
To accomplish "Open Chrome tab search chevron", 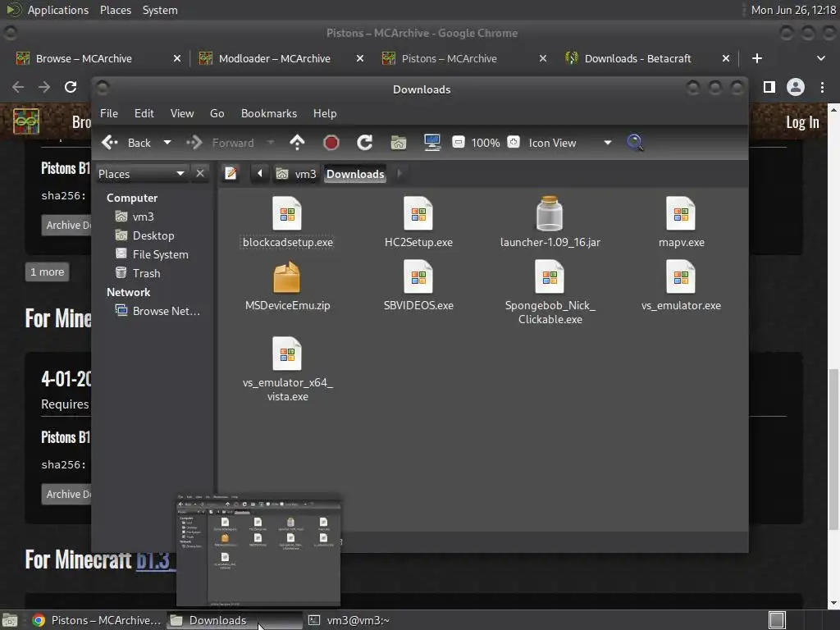I will pos(820,58).
